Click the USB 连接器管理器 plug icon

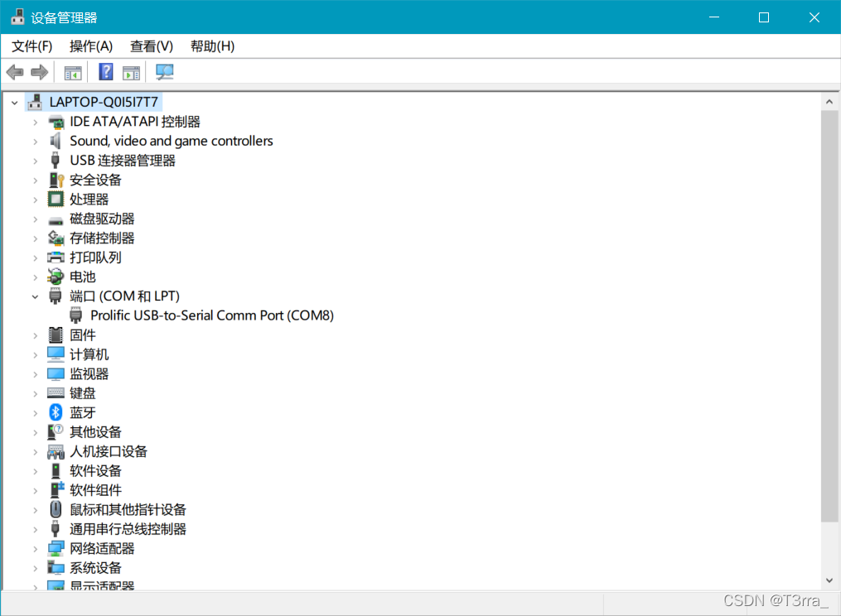[x=56, y=161]
